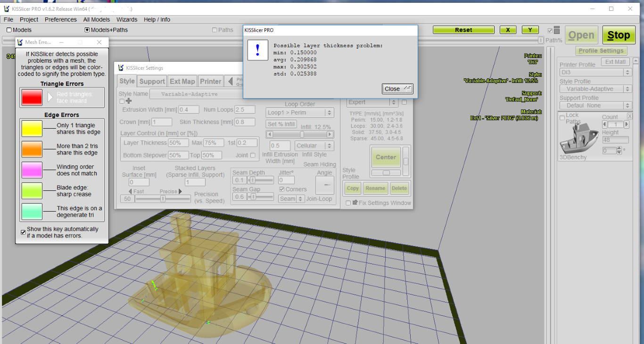Click the Fast left-arrow on Precision
644x344 pixels.
[130, 191]
